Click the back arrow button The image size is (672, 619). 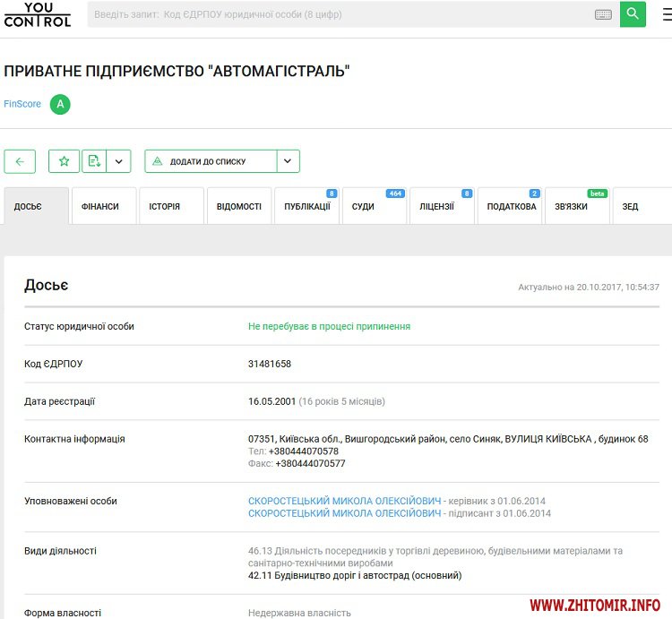pos(20,161)
